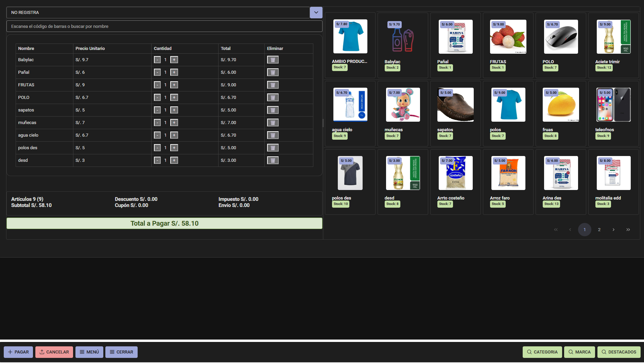Remove FRUTAS from cart using trash icon
This screenshot has height=363, width=644.
[x=273, y=85]
